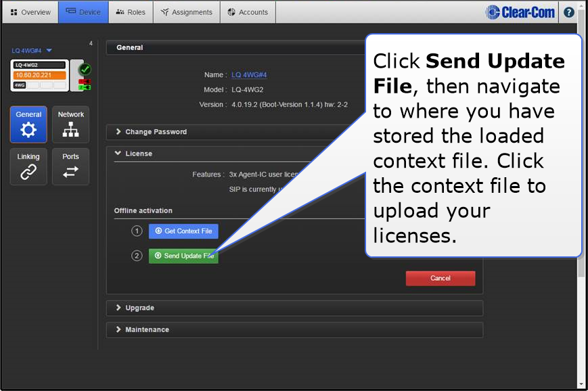Click the Get Context File button
Screen dimensions: 588x391
tap(183, 231)
